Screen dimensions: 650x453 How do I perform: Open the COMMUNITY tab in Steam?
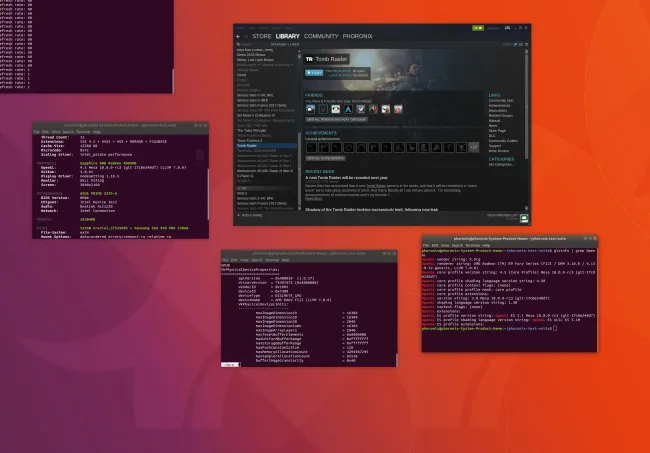321,36
